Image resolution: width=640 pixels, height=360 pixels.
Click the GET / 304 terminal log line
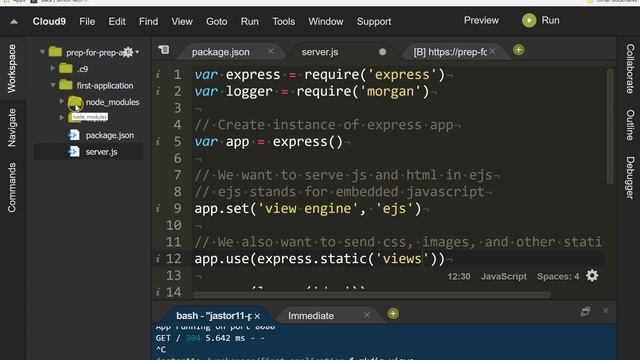pyautogui.click(x=210, y=338)
